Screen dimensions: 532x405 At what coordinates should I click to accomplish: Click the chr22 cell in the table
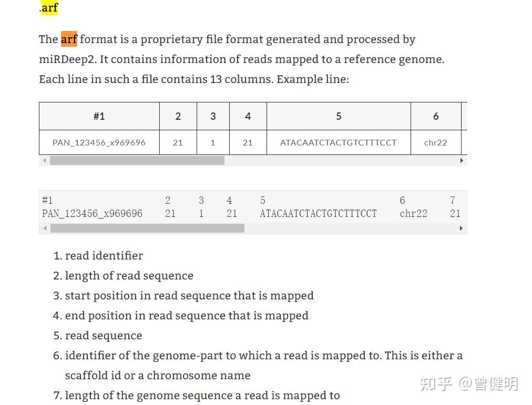coord(436,142)
